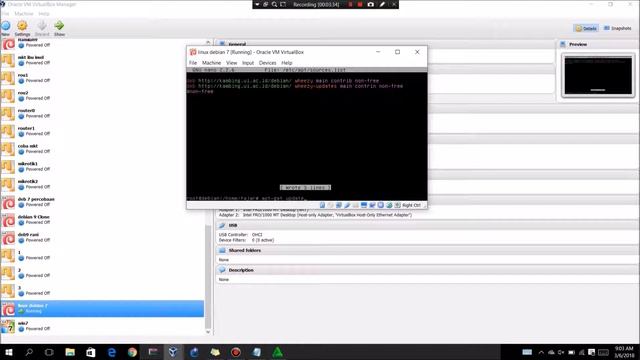This screenshot has width=640, height=360.
Task: Collapse the USB section header
Action: 427,225
